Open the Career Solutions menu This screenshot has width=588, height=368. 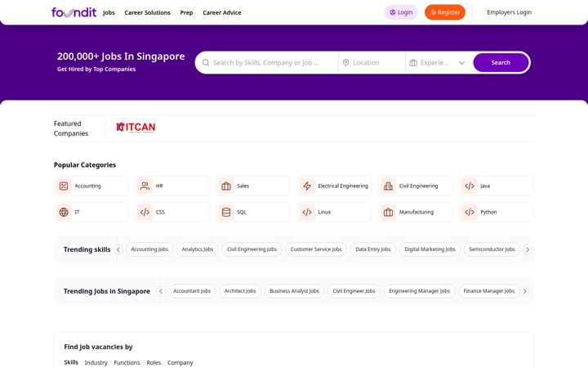(x=147, y=12)
